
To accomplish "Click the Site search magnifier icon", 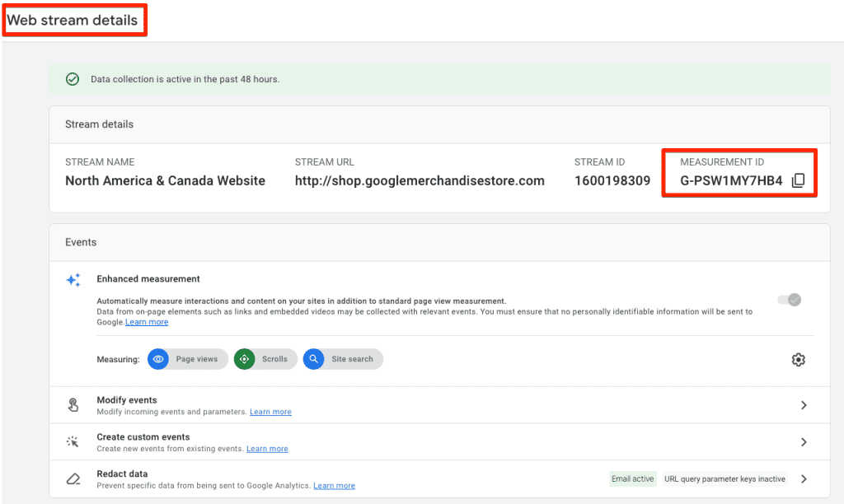I will coord(313,359).
